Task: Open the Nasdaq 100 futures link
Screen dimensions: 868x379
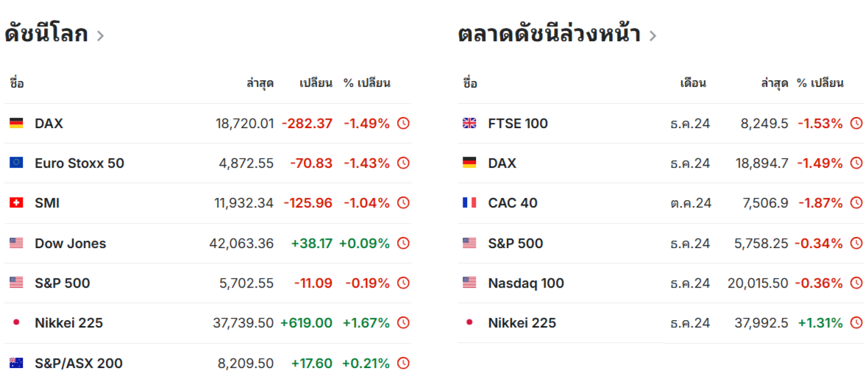Action: click(526, 283)
